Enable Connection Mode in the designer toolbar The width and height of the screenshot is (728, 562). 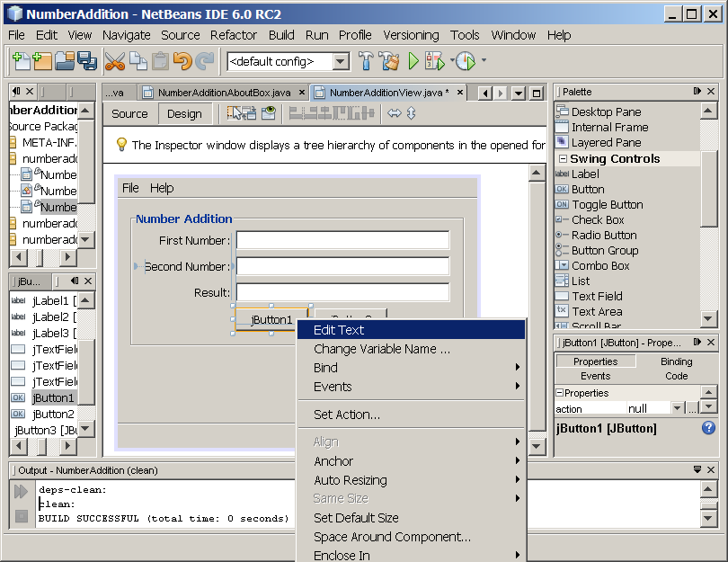click(x=249, y=113)
